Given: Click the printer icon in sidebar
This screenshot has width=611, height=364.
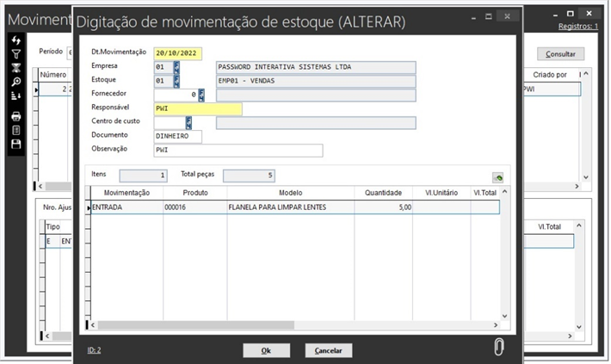Looking at the screenshot, I should coord(15,116).
